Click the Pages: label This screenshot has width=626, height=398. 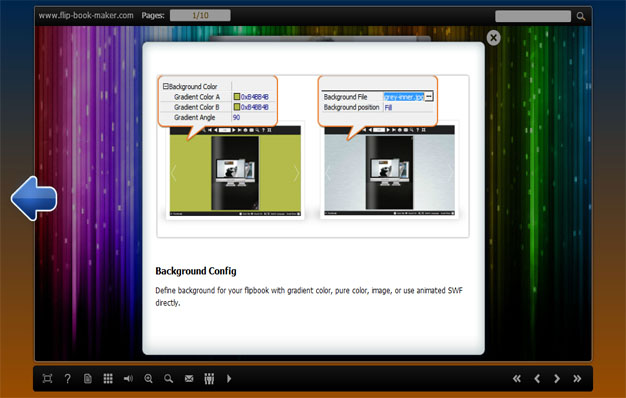(x=153, y=16)
